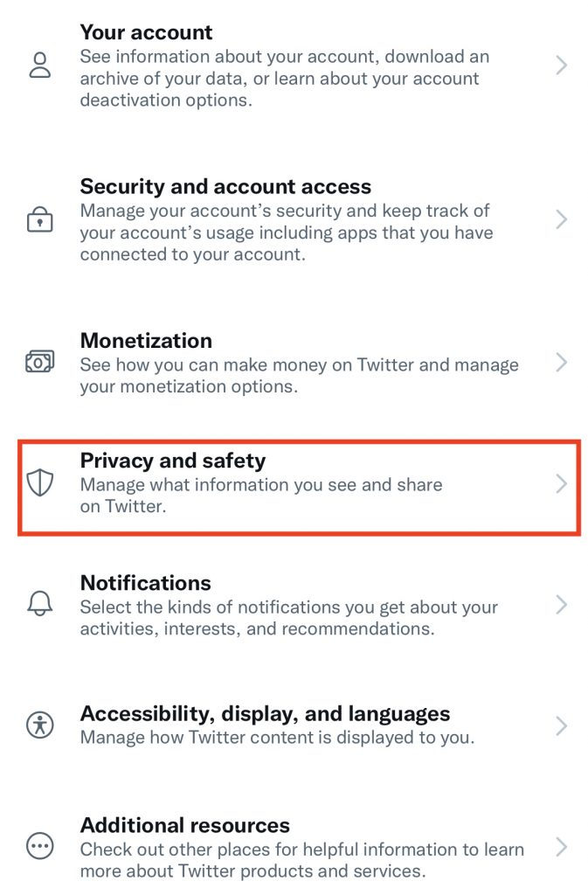588x895 pixels.
Task: Open Security and account access settings
Action: 225,186
